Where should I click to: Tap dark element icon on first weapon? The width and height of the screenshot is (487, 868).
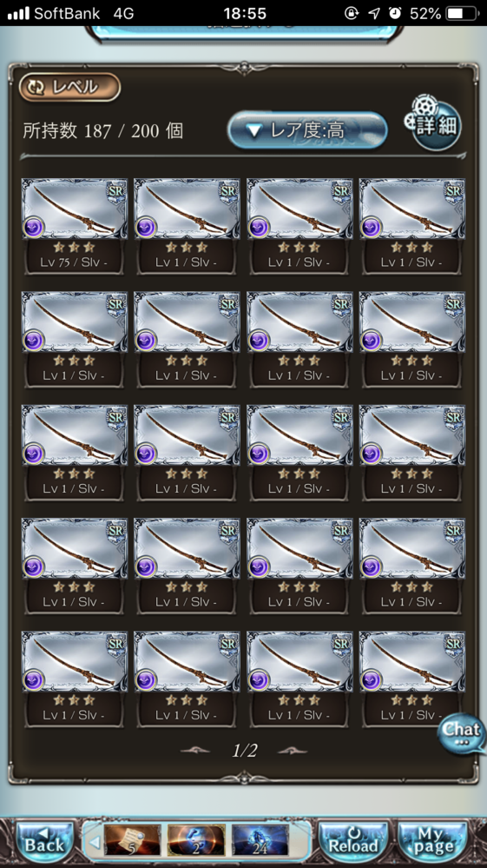click(34, 227)
